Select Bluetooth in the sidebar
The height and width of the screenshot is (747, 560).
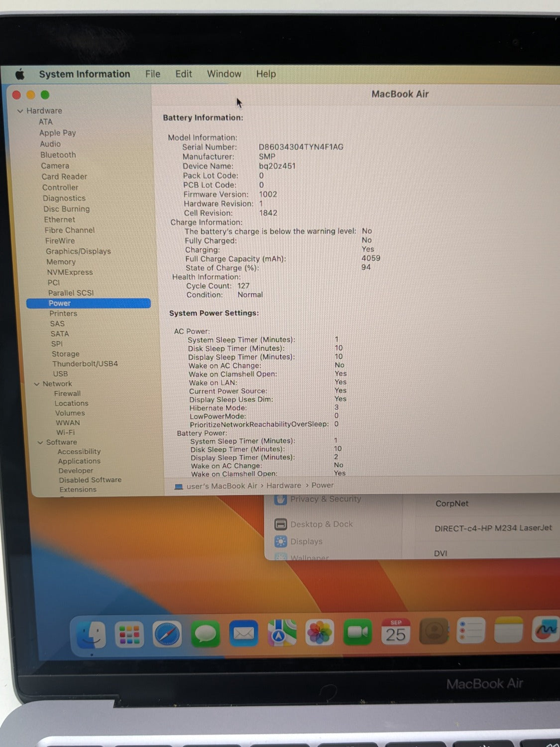click(58, 155)
